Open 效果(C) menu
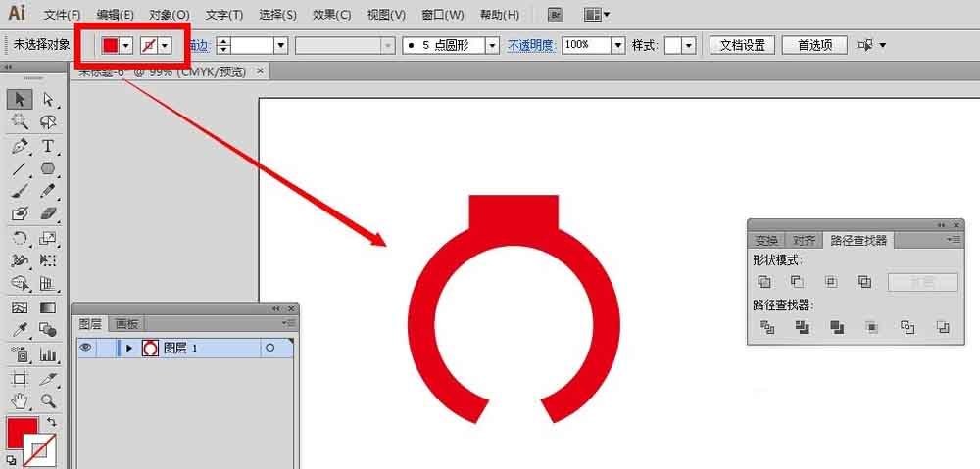980x469 pixels. click(332, 15)
